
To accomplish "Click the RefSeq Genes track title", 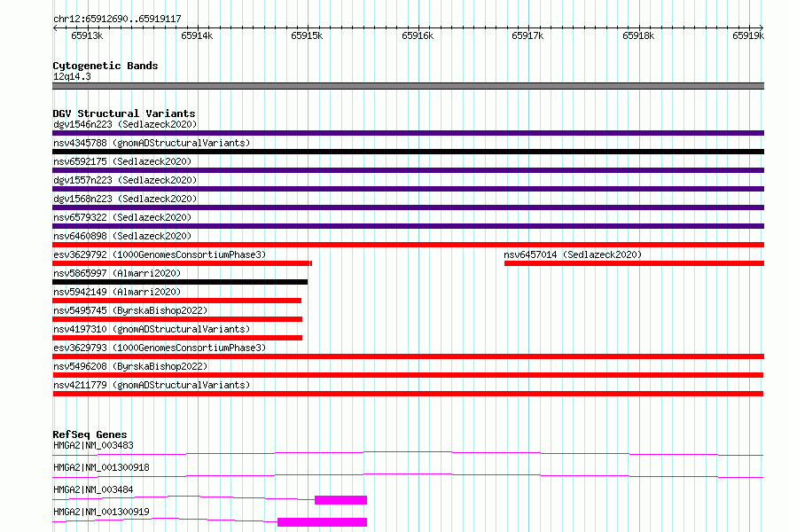I will tap(90, 434).
